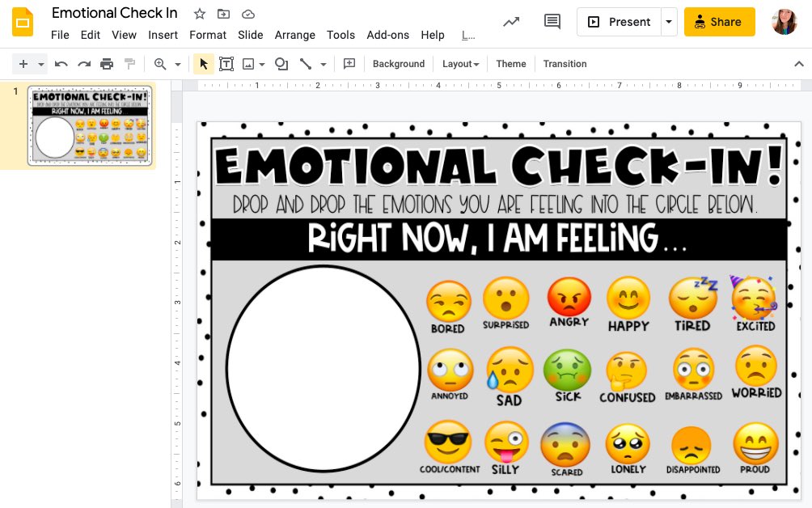
Task: Open the File menu
Action: [x=60, y=35]
